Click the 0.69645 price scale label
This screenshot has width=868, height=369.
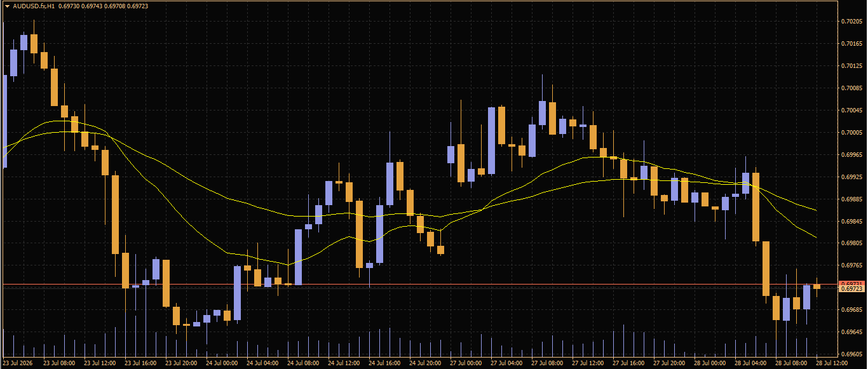click(x=851, y=332)
